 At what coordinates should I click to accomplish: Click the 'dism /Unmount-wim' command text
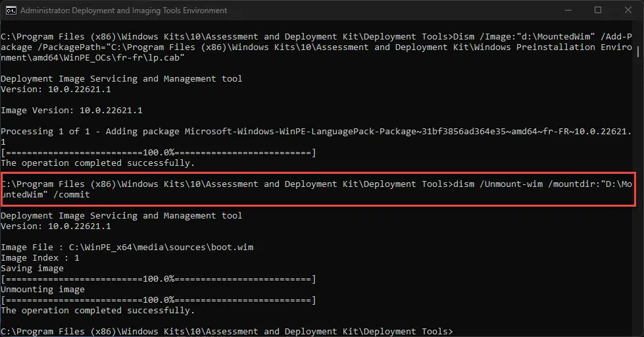[498, 184]
